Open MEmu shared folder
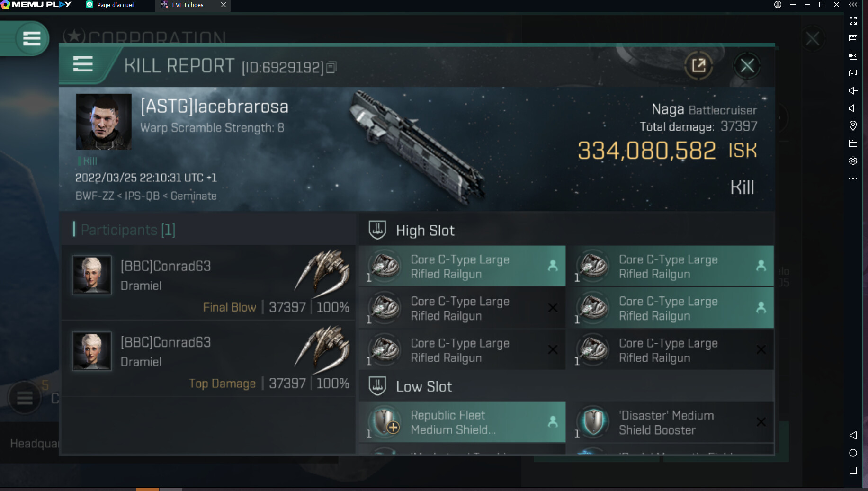The width and height of the screenshot is (868, 491). [853, 143]
